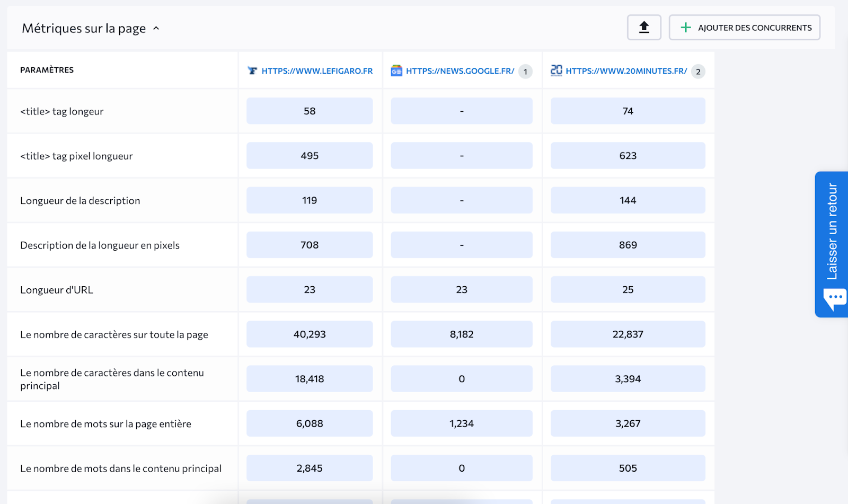Click the page word count value 1,234
Viewport: 848px width, 504px height.
coord(462,423)
